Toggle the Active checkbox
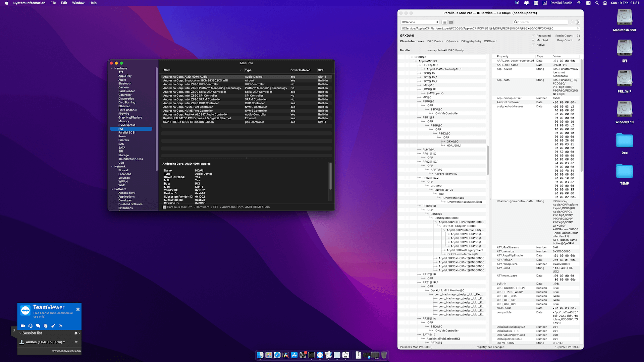644x362 pixels. click(x=533, y=45)
